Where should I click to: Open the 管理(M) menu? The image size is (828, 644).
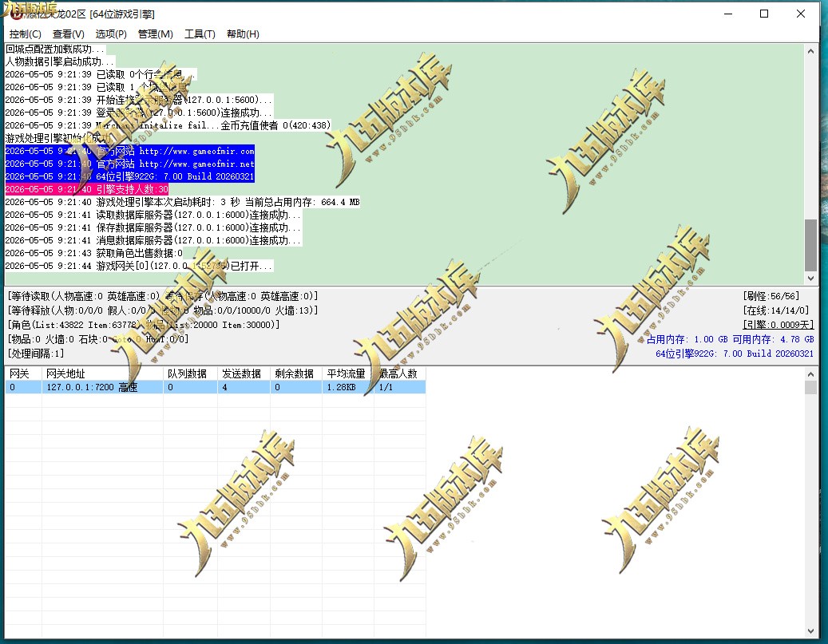(x=155, y=34)
